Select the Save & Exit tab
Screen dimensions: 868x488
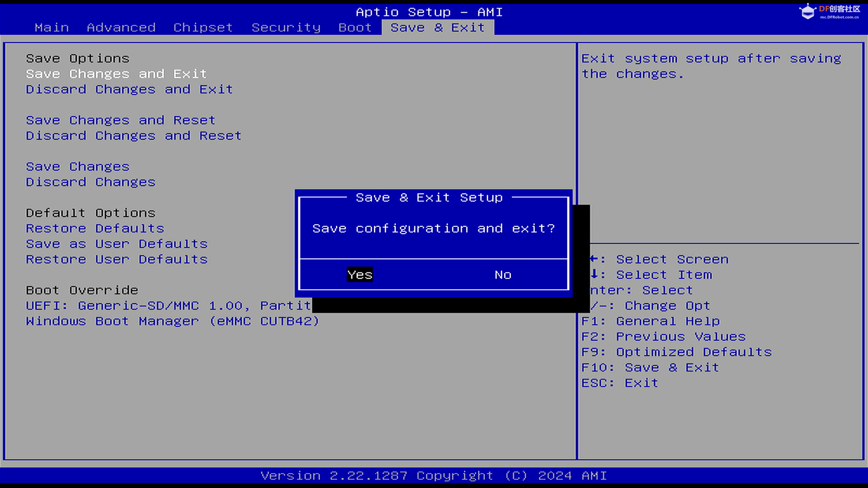[437, 28]
